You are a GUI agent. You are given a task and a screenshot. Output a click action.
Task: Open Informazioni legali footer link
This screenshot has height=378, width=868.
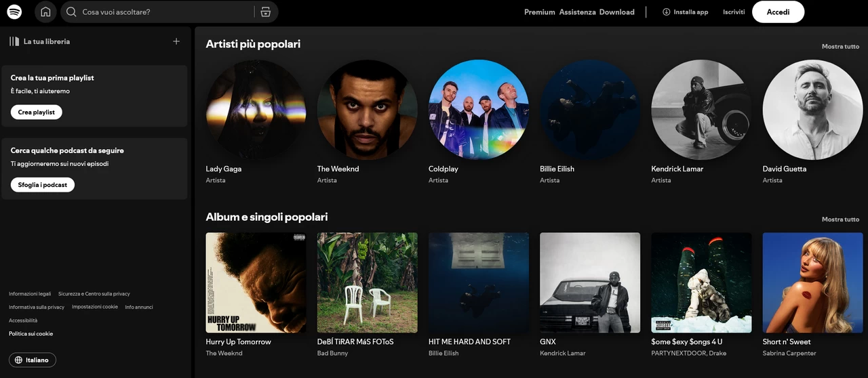pos(30,294)
